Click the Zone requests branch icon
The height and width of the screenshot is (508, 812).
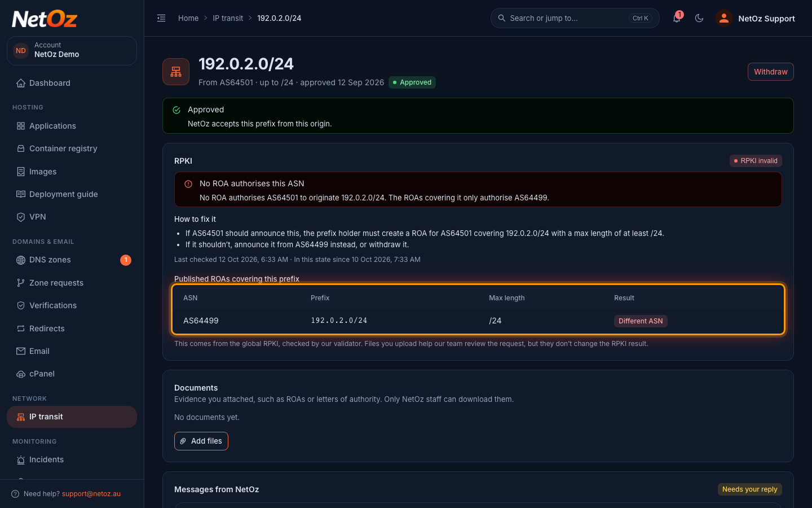[21, 283]
